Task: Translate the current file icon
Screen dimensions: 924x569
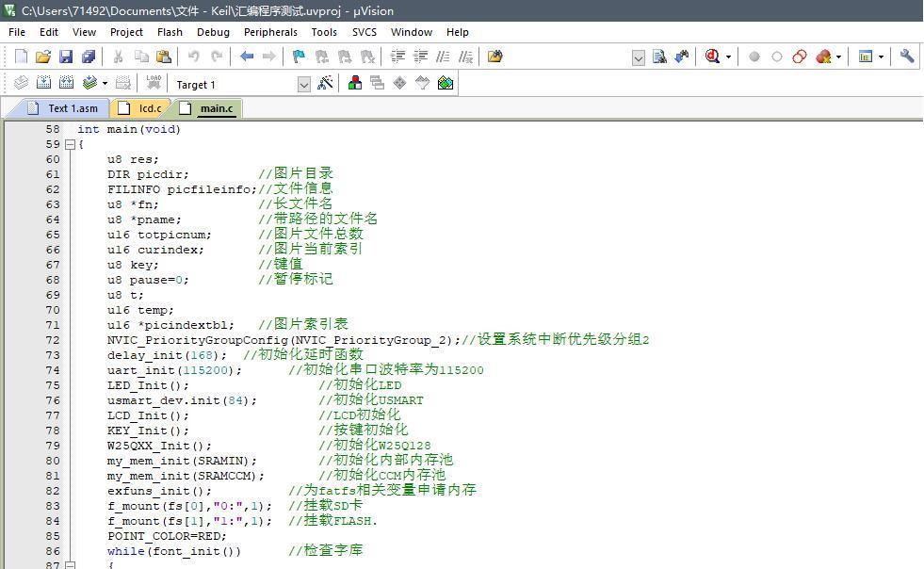Action: 21,83
